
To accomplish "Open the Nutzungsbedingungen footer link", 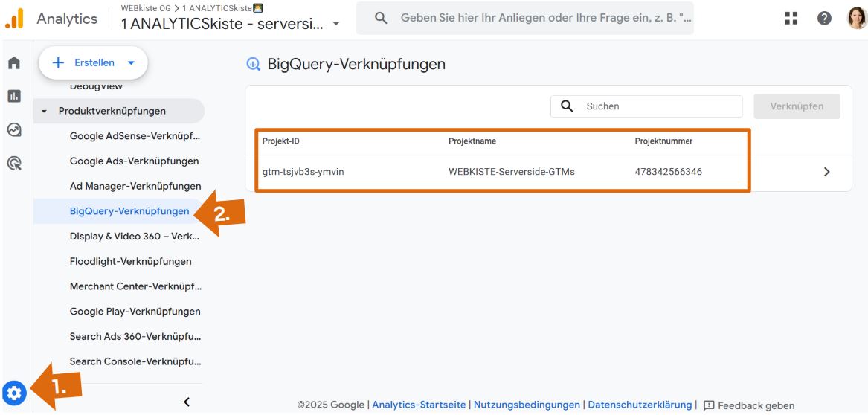I will point(527,405).
